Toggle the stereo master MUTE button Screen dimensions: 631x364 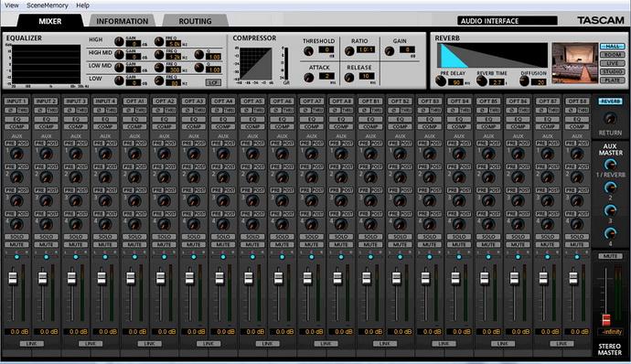tap(610, 256)
